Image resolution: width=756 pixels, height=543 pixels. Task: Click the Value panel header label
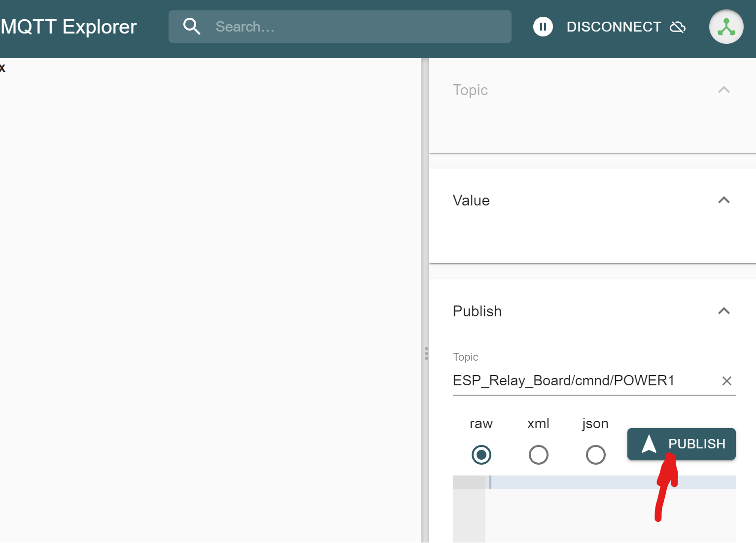[x=471, y=201]
